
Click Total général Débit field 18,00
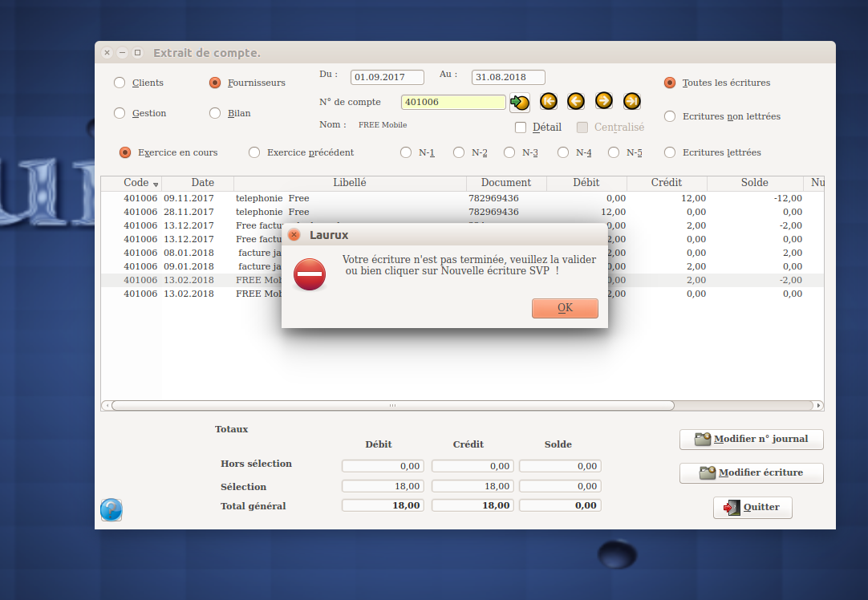[x=383, y=505]
